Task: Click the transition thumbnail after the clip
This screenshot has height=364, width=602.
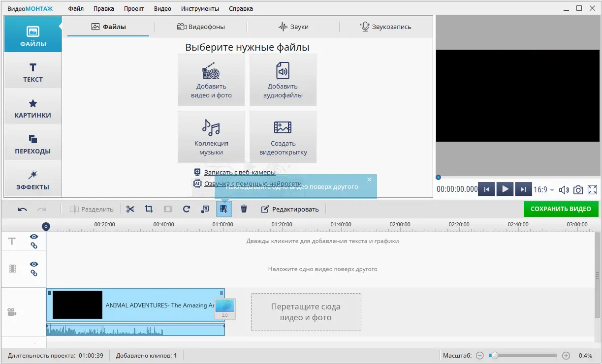Action: [x=225, y=309]
